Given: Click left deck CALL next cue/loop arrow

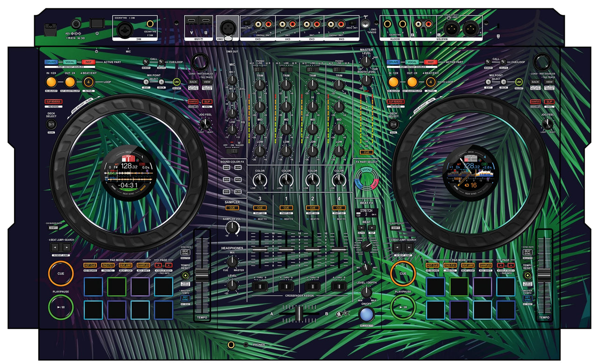Looking at the screenshot, I should (x=161, y=62).
